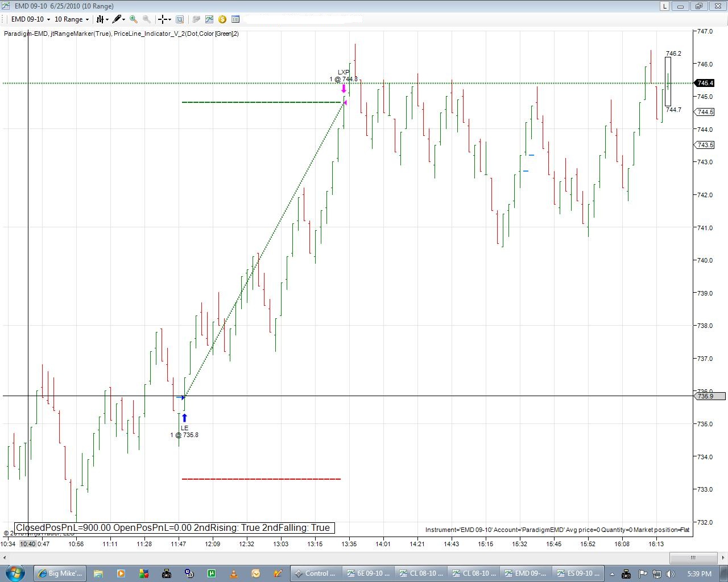Click the 741.0 price axis label
Viewport: 728px width, 582px height.
coord(705,228)
